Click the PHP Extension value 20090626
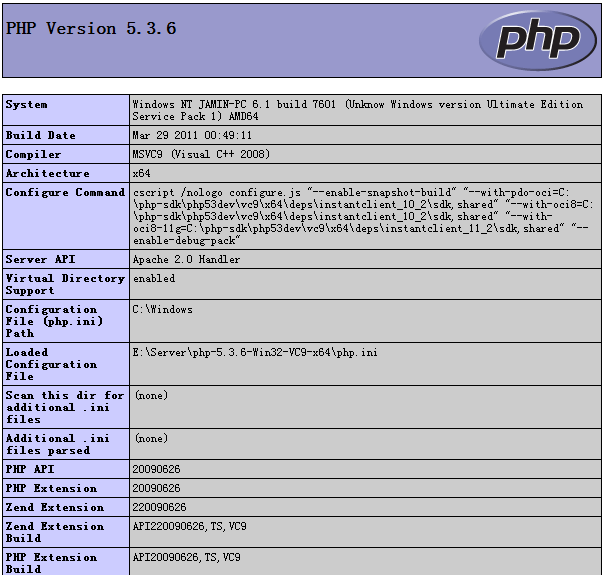Viewport: 605px width, 575px height. coord(156,488)
